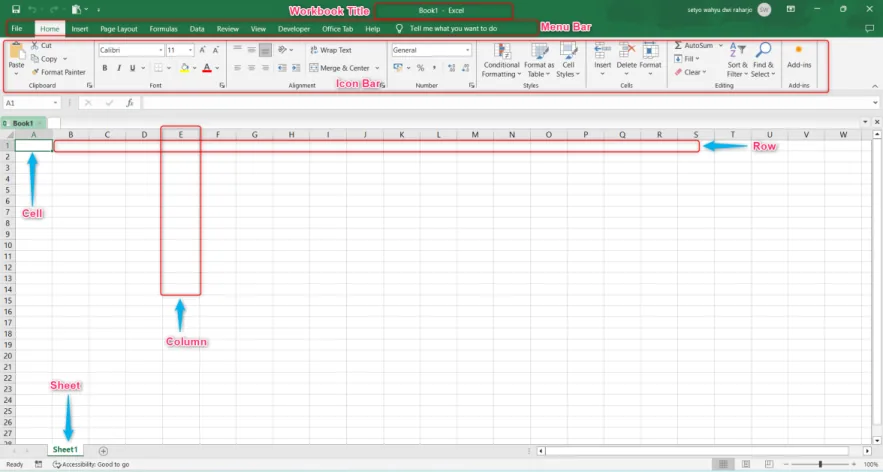
Task: Click the Format cells button
Action: [x=650, y=59]
